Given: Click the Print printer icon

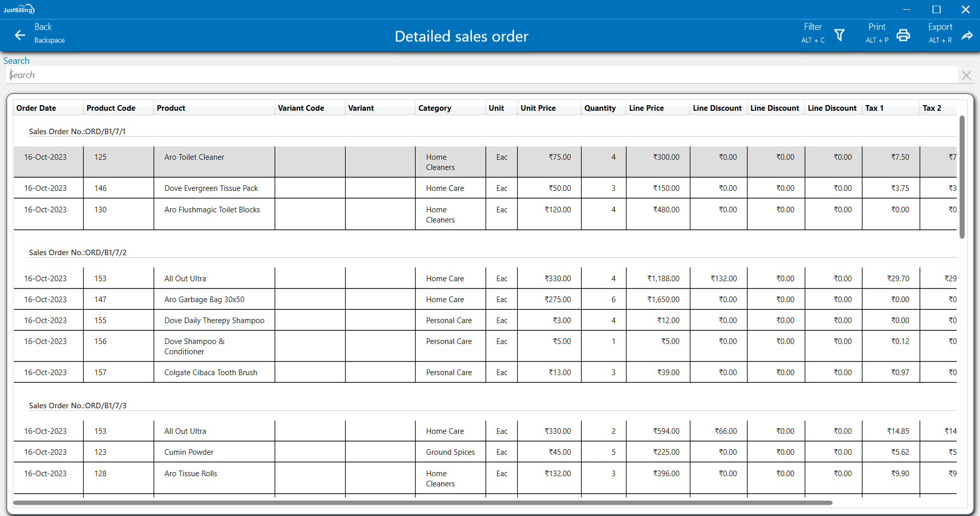Looking at the screenshot, I should point(903,35).
